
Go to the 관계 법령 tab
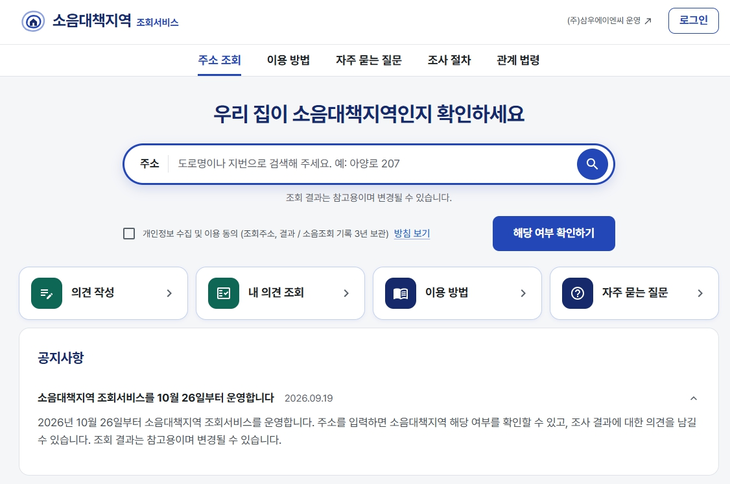[x=518, y=60]
